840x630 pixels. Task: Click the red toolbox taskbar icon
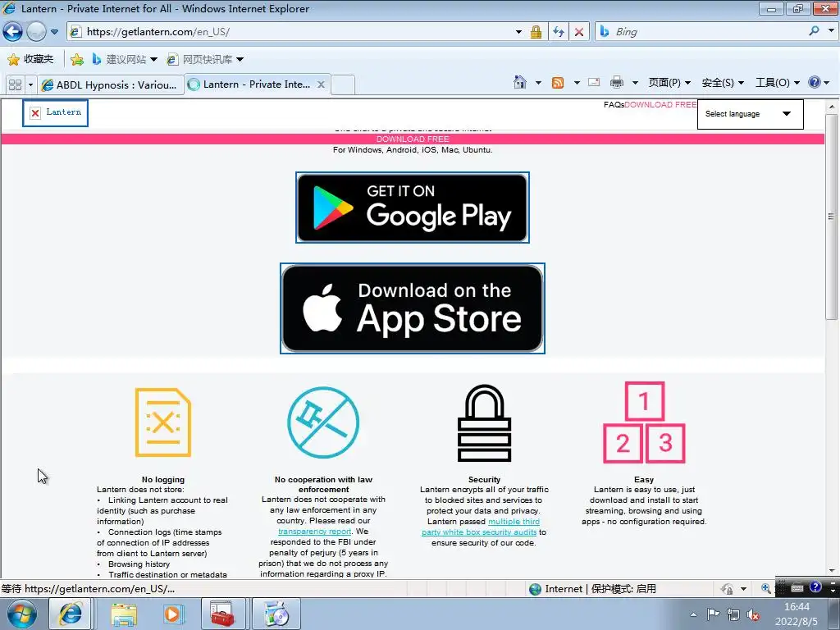223,614
